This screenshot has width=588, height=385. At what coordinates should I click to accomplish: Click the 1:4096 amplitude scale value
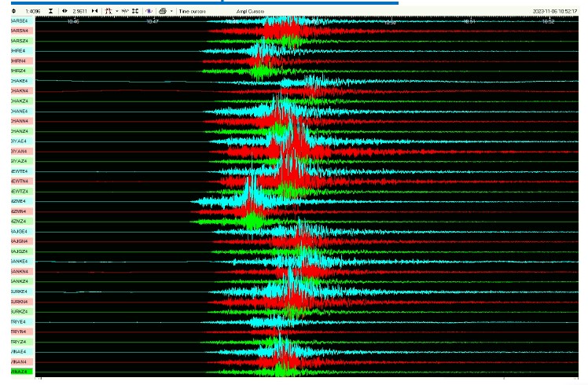[32, 11]
